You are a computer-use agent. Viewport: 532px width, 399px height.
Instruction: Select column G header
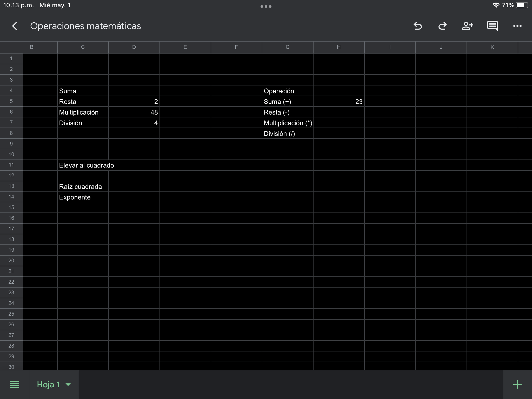288,47
